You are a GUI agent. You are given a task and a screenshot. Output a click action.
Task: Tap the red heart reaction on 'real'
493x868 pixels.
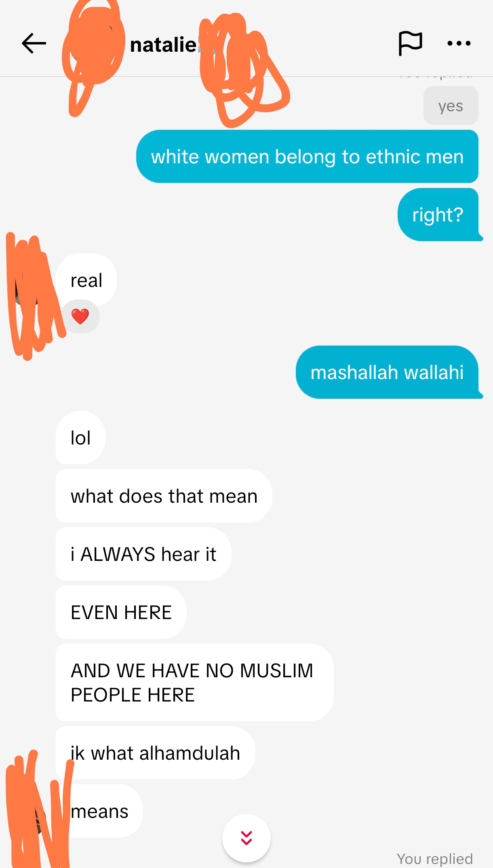point(80,316)
